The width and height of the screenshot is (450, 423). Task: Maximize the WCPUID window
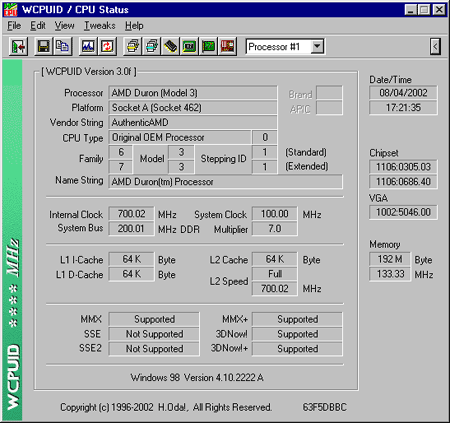pos(424,10)
